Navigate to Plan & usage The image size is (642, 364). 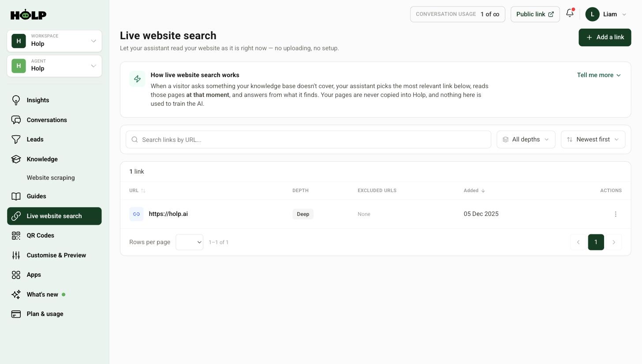pyautogui.click(x=54, y=314)
